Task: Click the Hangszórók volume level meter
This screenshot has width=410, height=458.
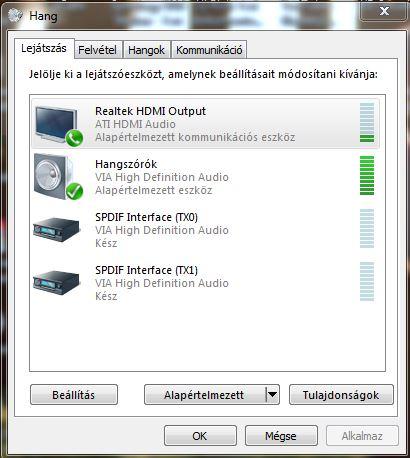Action: point(367,175)
